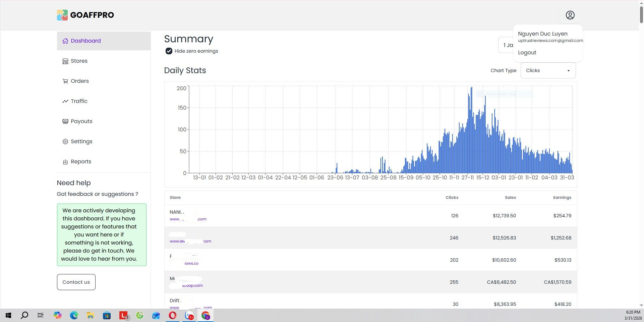Click the Earnings column header

[562, 198]
